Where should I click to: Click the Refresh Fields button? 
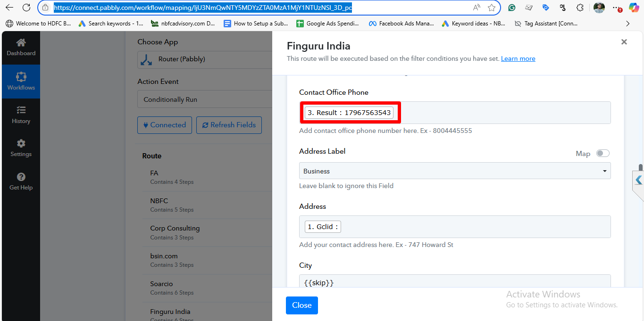point(229,125)
